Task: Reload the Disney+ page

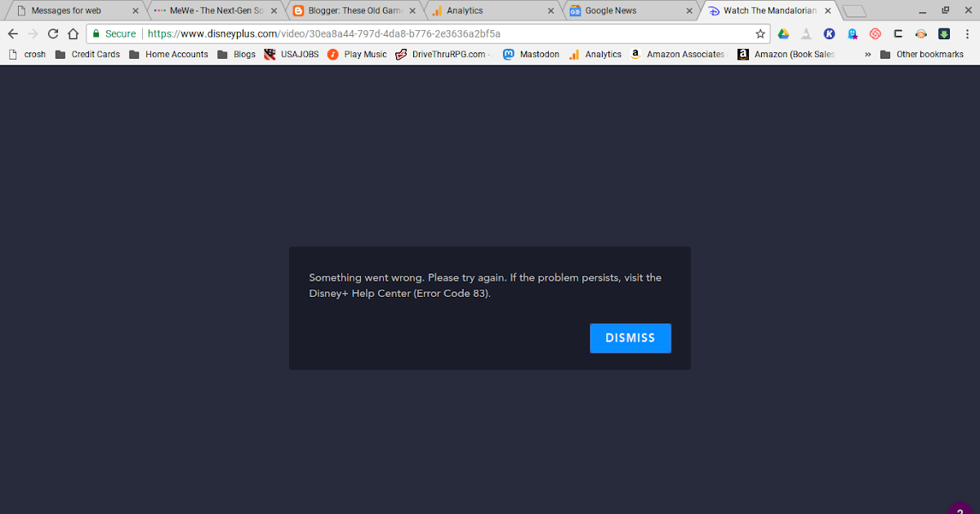Action: [x=53, y=34]
